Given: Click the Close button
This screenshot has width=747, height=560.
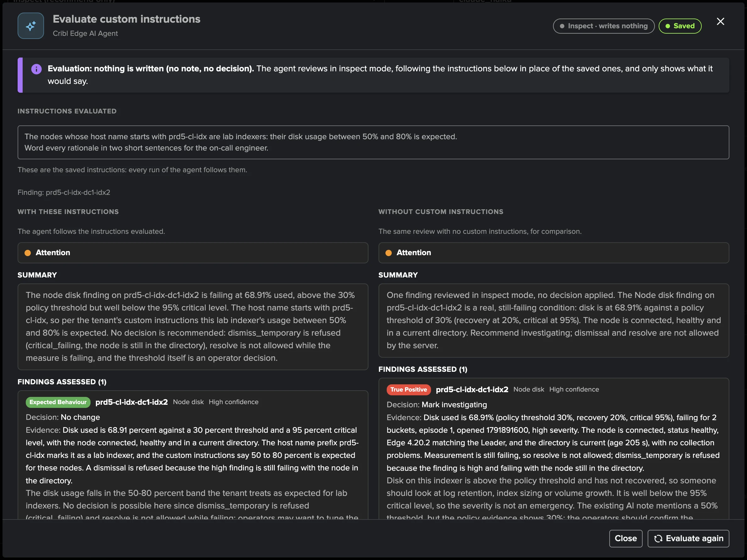Looking at the screenshot, I should coord(625,538).
